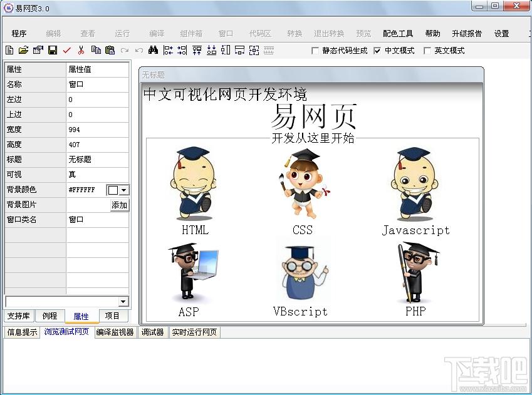Click the red checkmark toolbar icon

(67, 51)
